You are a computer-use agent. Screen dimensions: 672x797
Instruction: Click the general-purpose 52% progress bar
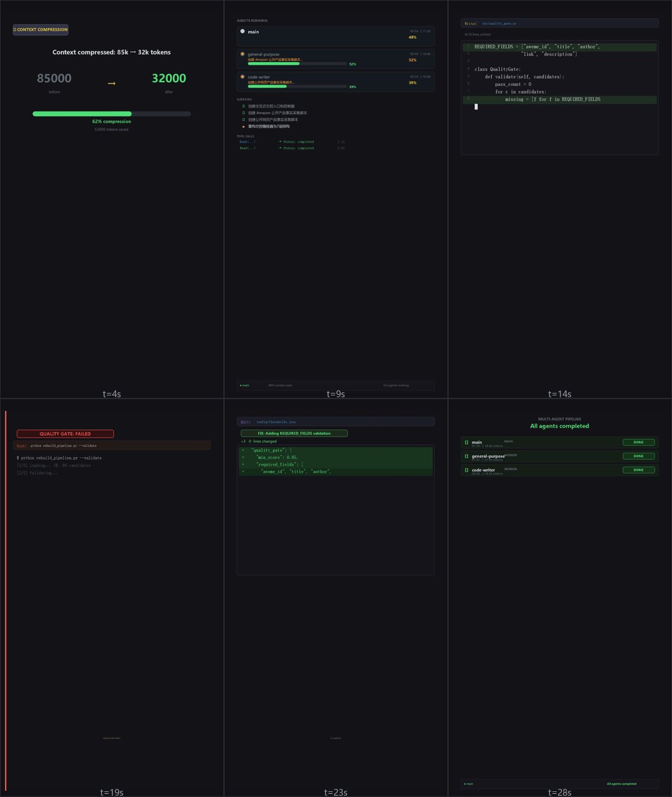point(297,64)
